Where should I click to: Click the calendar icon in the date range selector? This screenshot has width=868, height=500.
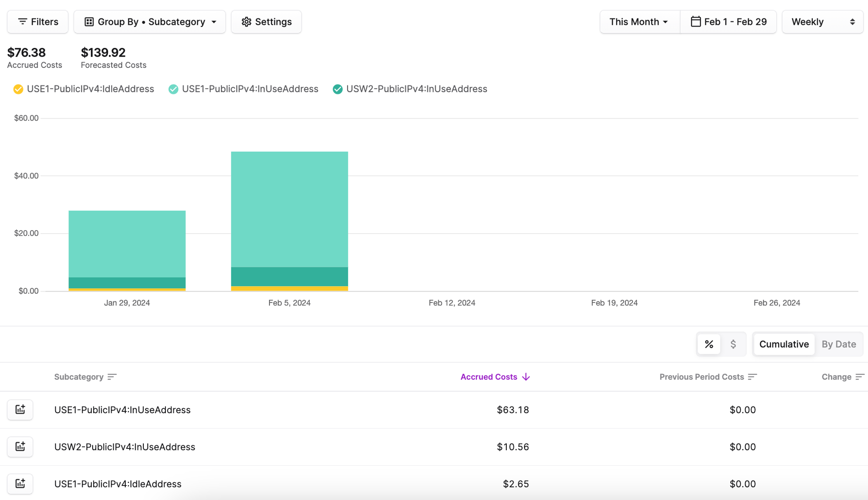pyautogui.click(x=696, y=21)
